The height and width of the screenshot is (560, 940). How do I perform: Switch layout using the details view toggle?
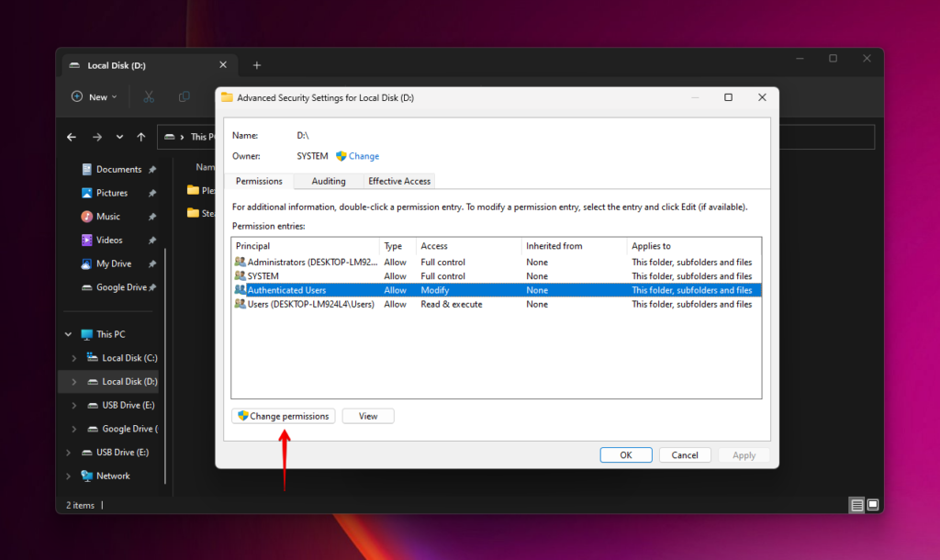(856, 504)
